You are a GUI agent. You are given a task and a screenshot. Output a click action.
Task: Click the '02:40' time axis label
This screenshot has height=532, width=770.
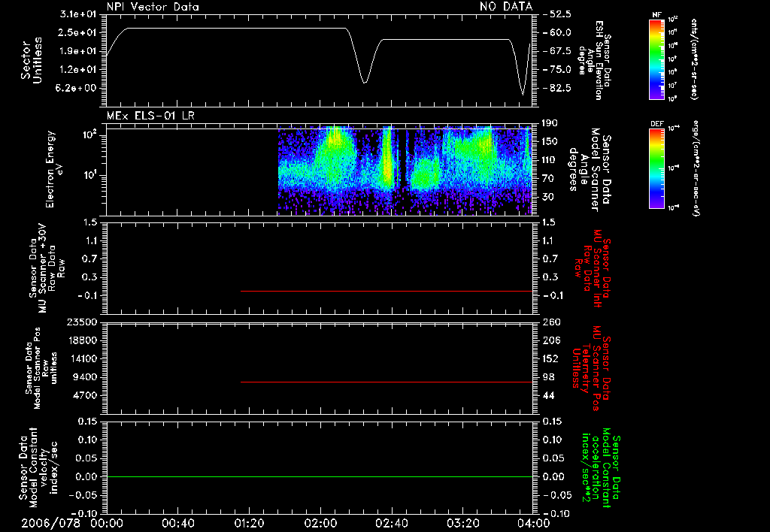coord(391,523)
